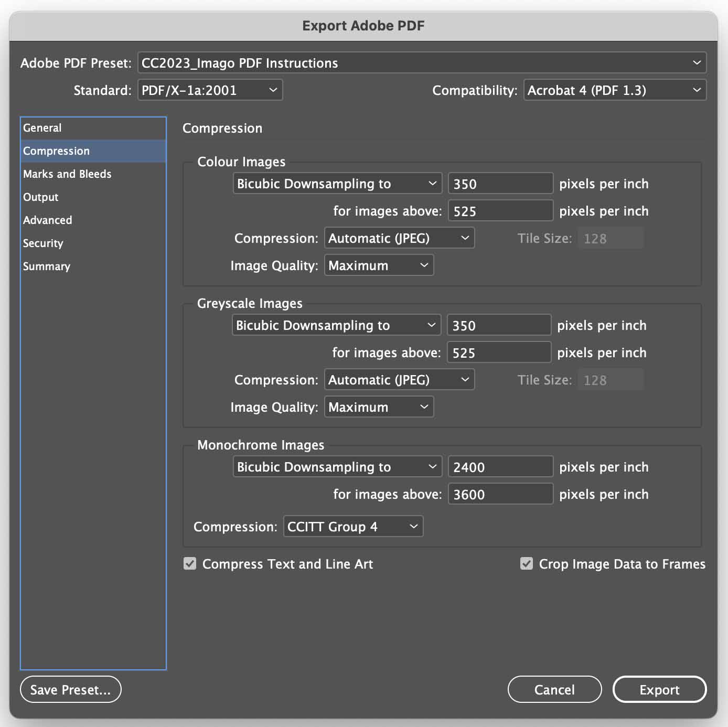The image size is (728, 727).
Task: Click the Greyscale Images Tile Size field
Action: (611, 380)
